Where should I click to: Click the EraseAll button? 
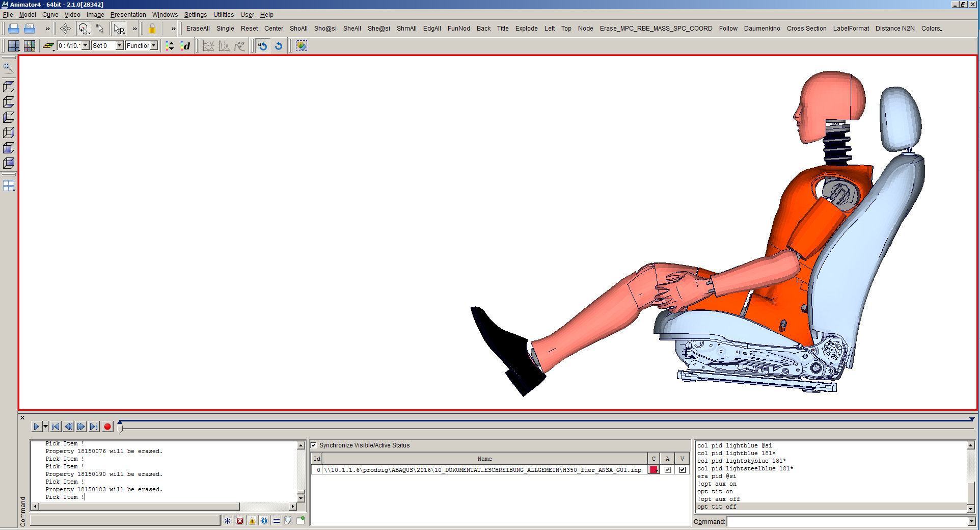(x=198, y=29)
